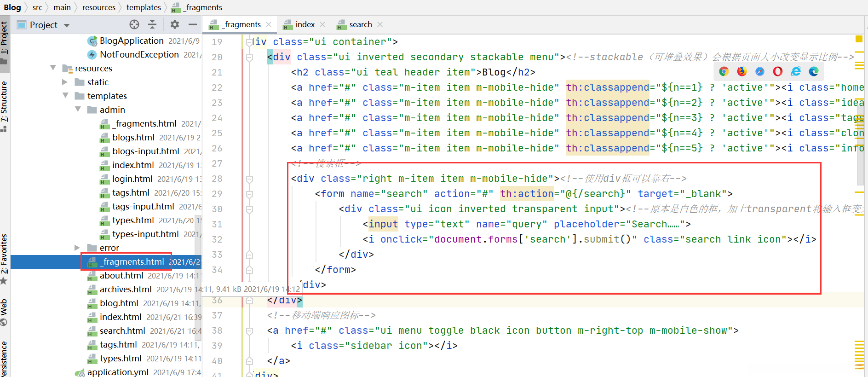The image size is (868, 377).
Task: Click Blog in the breadcrumb path
Action: (12, 7)
